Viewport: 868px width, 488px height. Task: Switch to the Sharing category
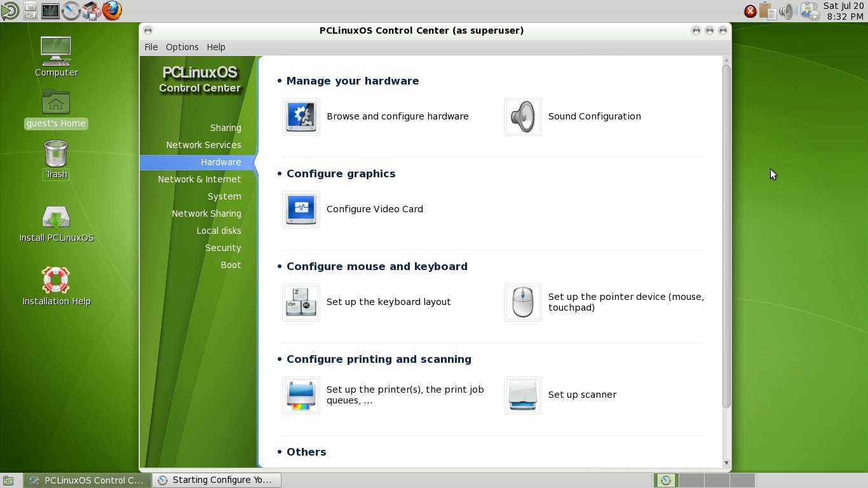pyautogui.click(x=226, y=128)
